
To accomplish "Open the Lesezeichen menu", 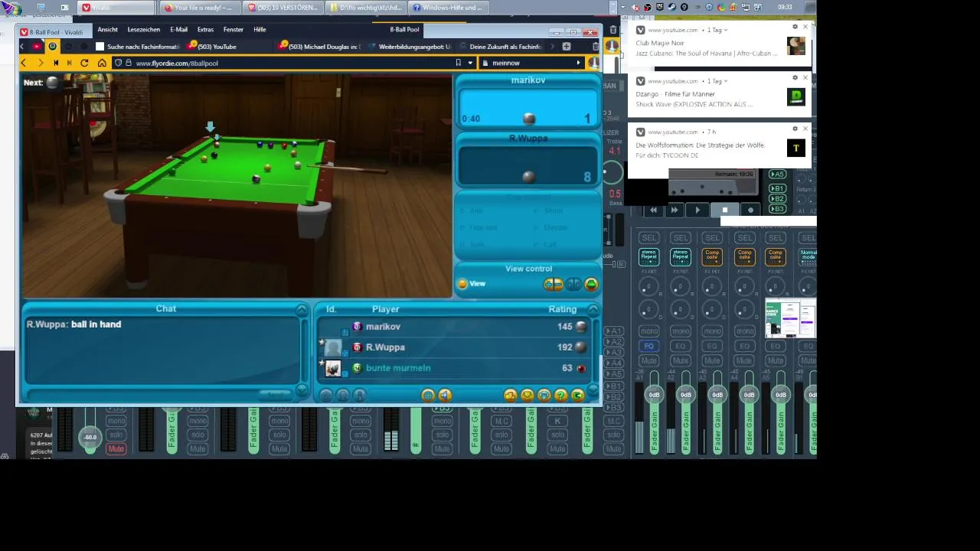I will click(x=144, y=29).
